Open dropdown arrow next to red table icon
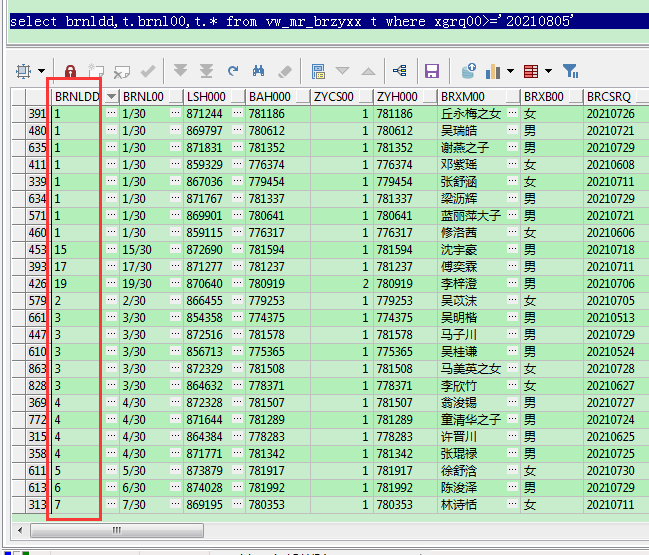Screen dimensions: 649x555 (548, 71)
